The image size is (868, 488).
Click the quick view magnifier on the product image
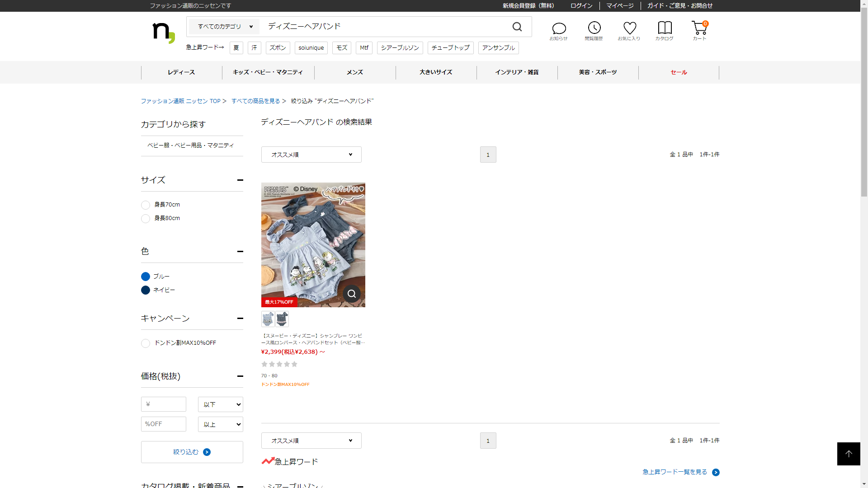[352, 294]
